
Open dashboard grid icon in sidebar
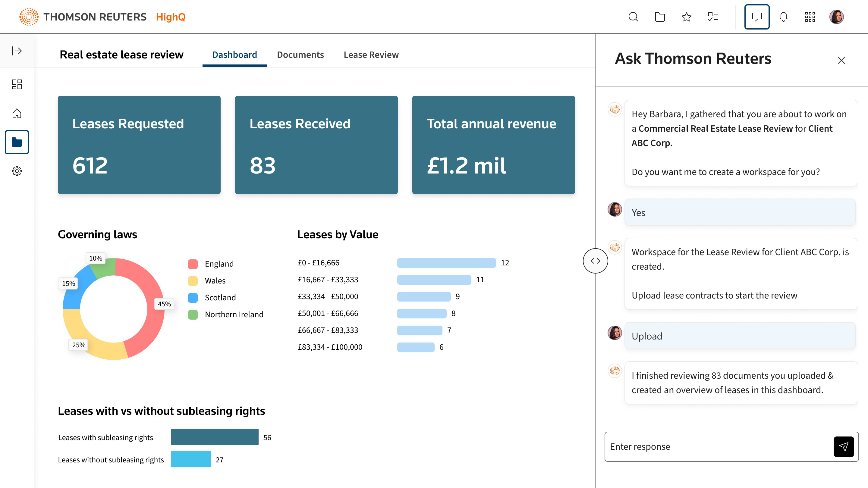[x=17, y=84]
